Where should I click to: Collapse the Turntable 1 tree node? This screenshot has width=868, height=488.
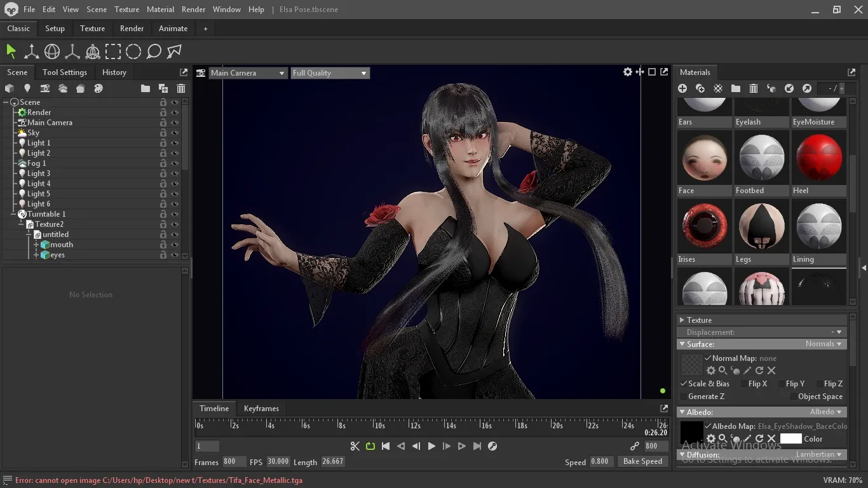pos(13,214)
